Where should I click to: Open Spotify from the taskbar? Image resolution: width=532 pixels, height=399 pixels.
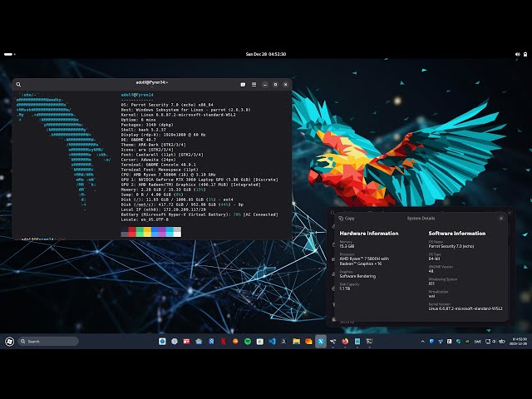pos(248,342)
